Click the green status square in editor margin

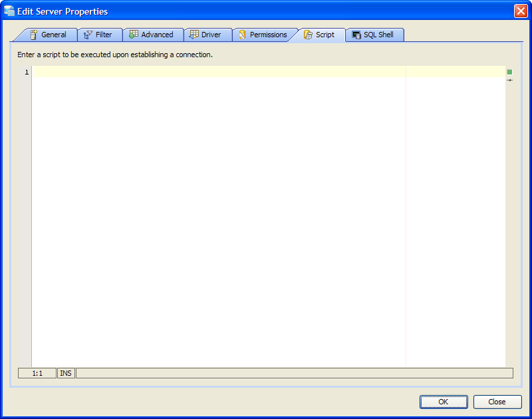(509, 72)
